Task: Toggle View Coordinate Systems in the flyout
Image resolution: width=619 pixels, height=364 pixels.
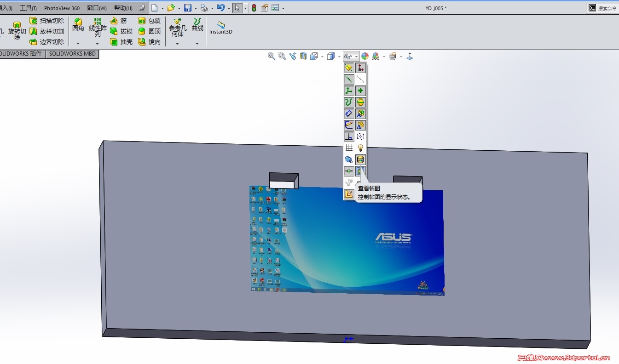Action: [349, 91]
